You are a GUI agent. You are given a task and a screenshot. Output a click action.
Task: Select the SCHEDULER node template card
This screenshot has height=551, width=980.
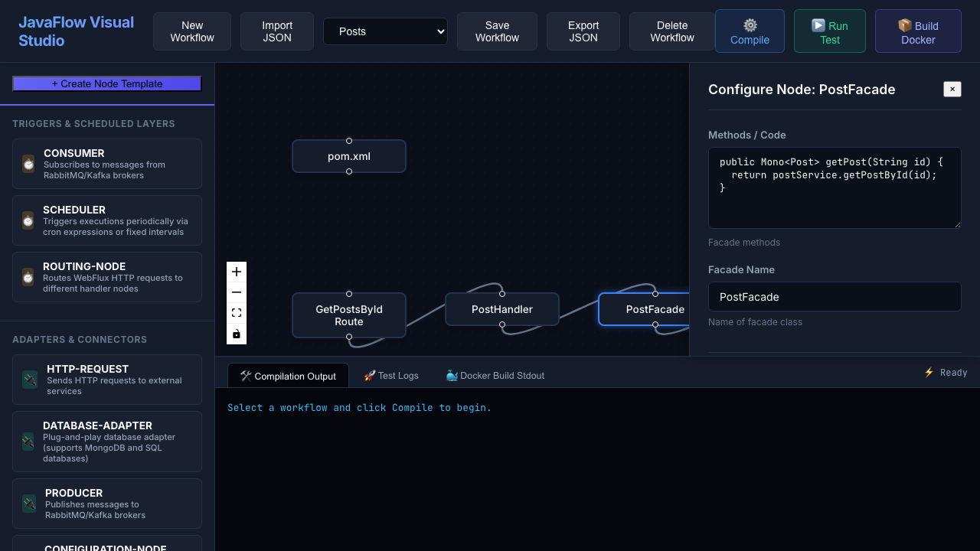click(x=107, y=220)
